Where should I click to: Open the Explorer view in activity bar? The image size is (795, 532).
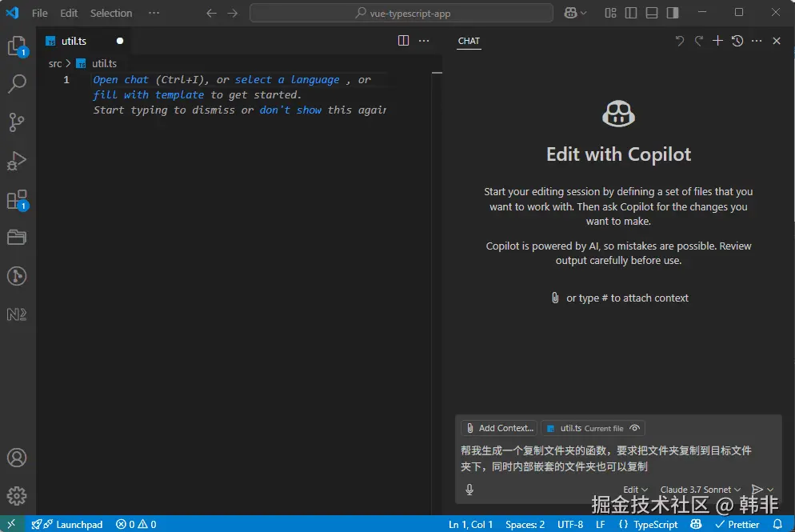click(18, 46)
